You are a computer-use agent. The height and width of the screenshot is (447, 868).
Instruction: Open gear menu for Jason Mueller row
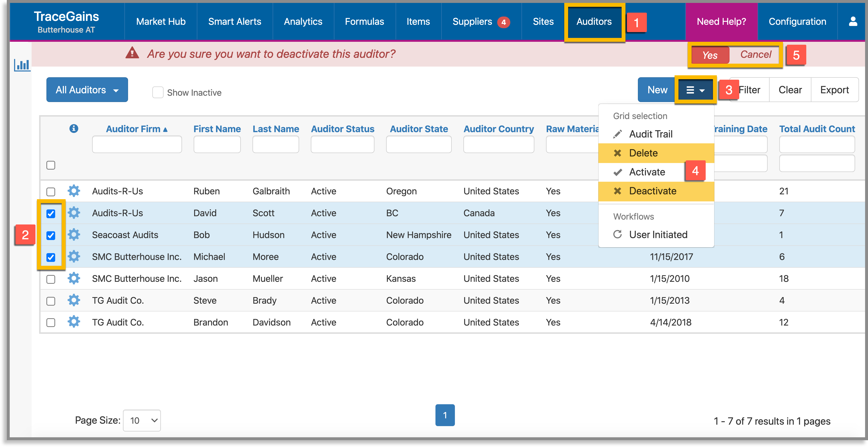74,278
